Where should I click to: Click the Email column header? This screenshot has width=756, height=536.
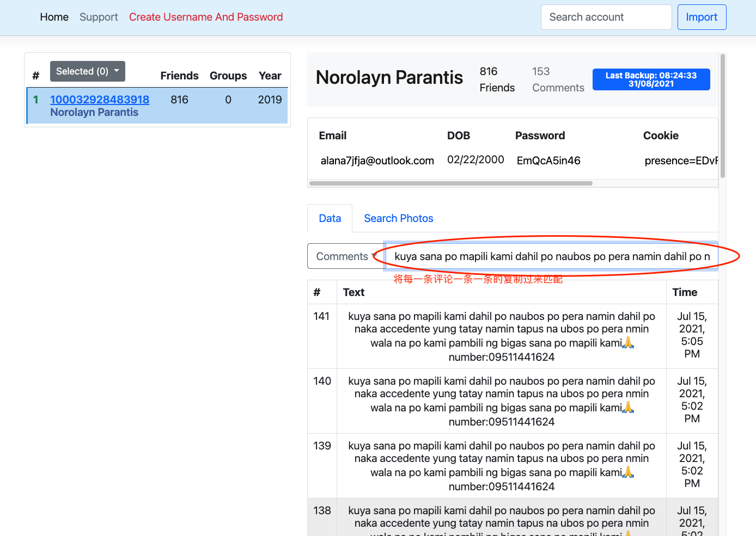pyautogui.click(x=333, y=135)
